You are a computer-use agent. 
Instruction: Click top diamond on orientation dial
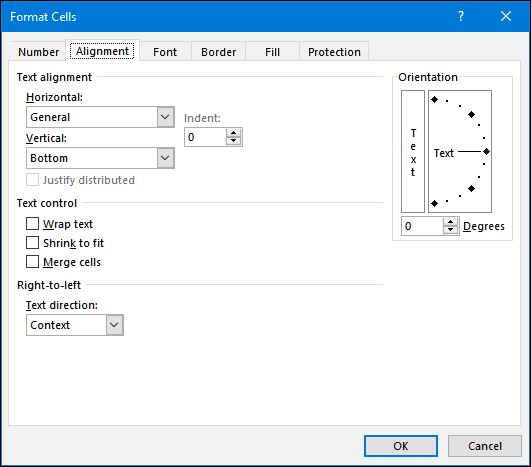coord(434,100)
